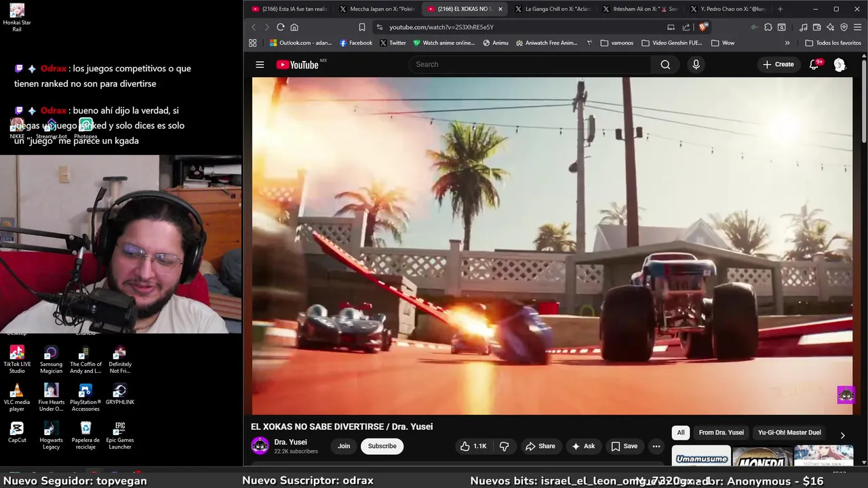
Task: Open the music playlist toolbar icon
Action: click(803, 27)
